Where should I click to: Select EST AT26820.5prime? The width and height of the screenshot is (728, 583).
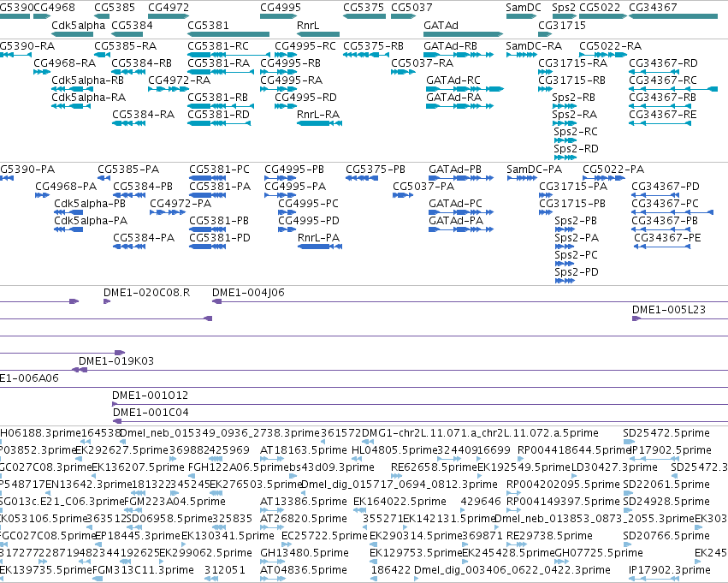click(x=272, y=527)
